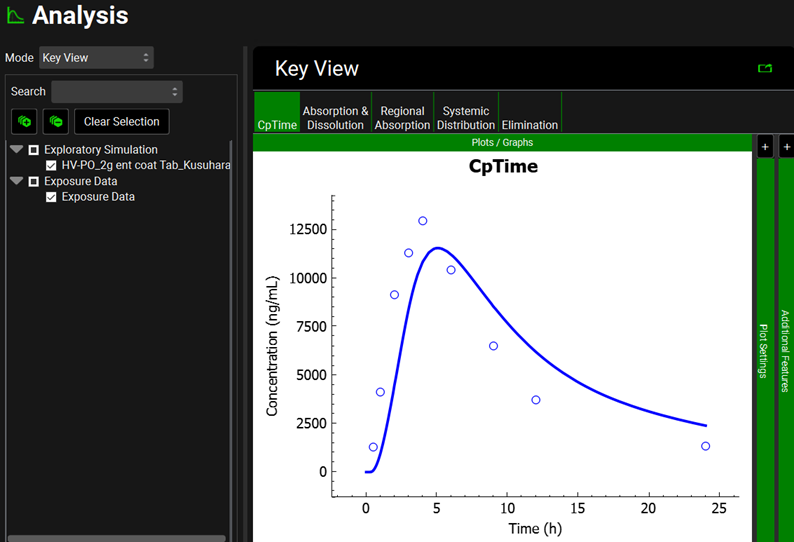The image size is (794, 542).
Task: Uncheck HV-PO_2g ent coat Tab_Kusuhara checkbox
Action: click(51, 165)
